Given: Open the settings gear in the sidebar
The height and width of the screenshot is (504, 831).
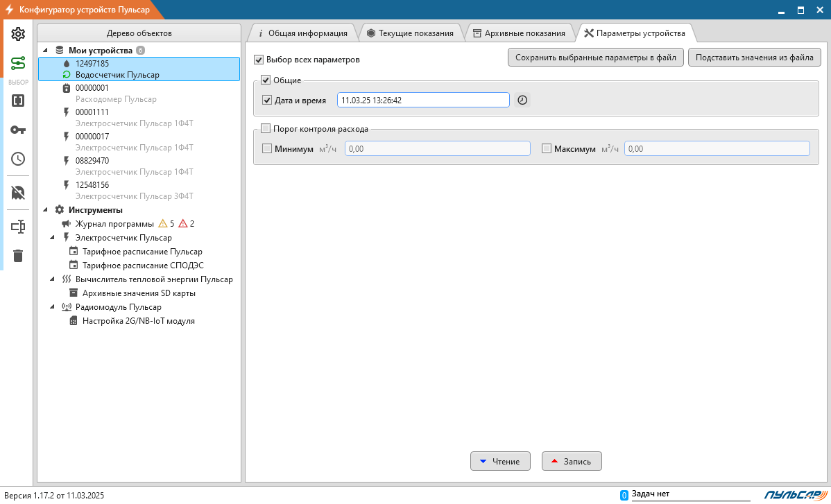Looking at the screenshot, I should pos(18,34).
